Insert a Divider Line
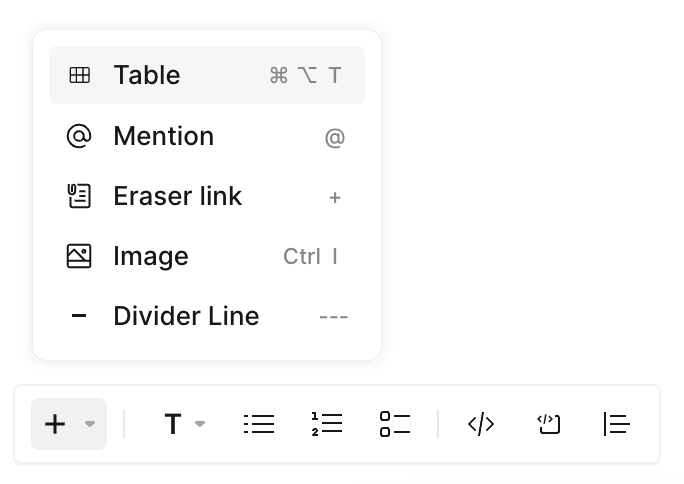 pyautogui.click(x=207, y=316)
